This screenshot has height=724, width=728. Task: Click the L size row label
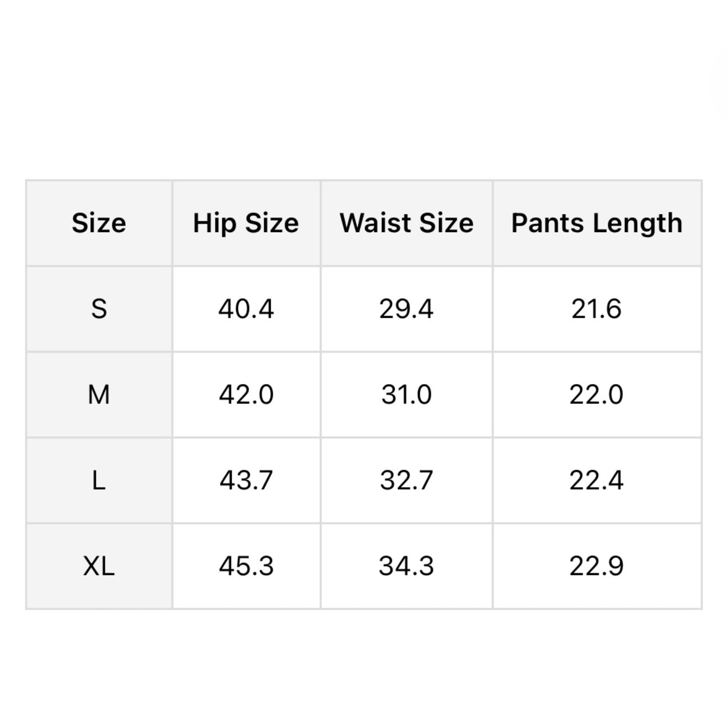(99, 480)
